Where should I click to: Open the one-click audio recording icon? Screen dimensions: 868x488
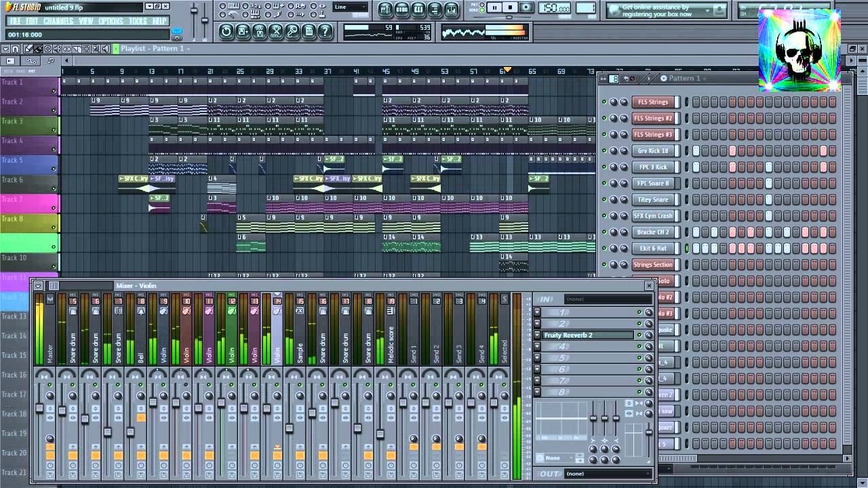[x=292, y=31]
